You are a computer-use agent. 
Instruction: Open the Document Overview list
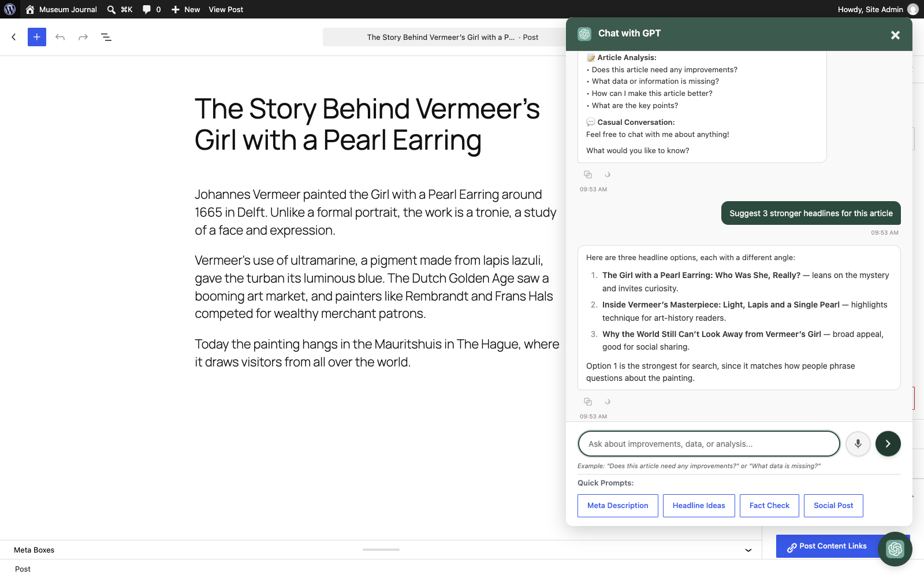coord(106,37)
